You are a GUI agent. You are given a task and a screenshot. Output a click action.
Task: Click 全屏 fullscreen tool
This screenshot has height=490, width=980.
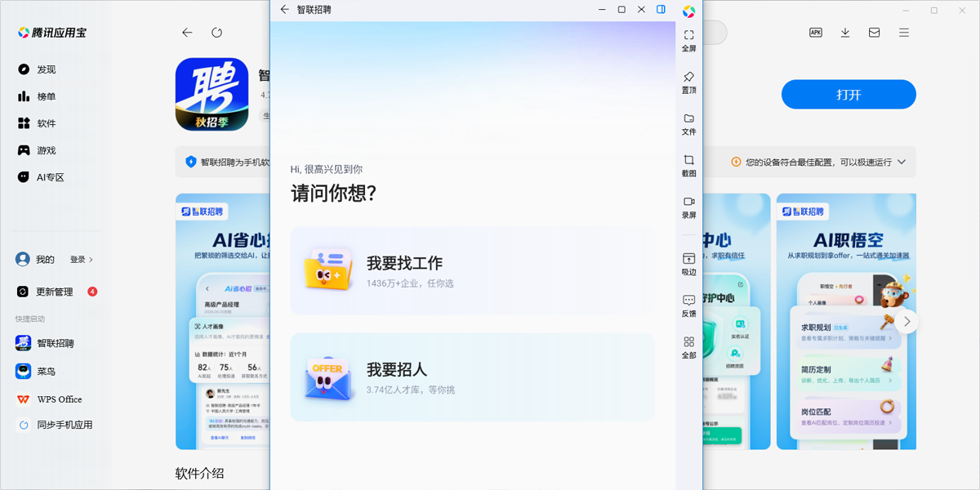coord(689,41)
